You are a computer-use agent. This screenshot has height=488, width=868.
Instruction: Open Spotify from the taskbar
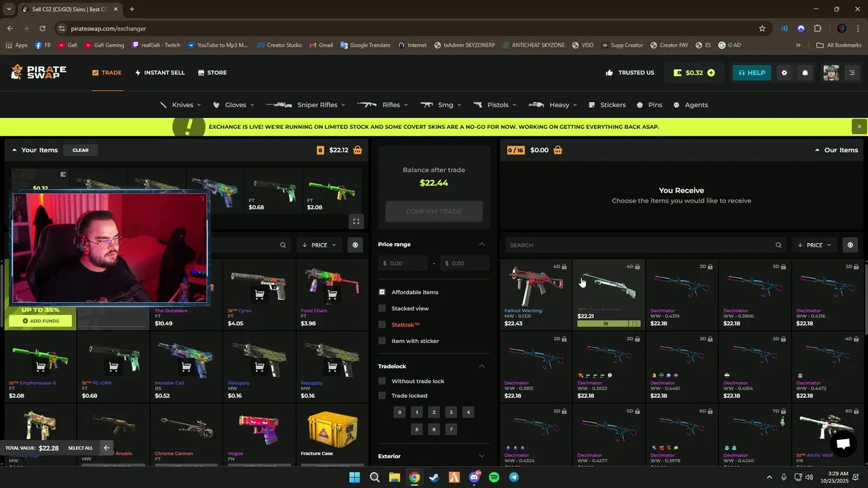tap(494, 477)
